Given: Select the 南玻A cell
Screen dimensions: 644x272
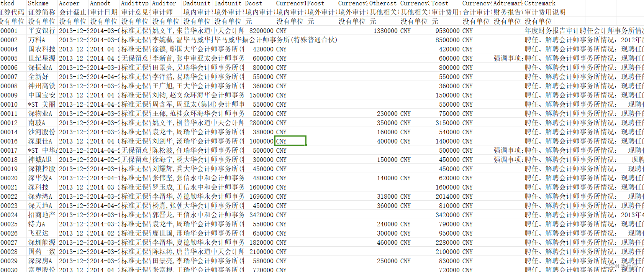Looking at the screenshot, I should click(42, 123).
